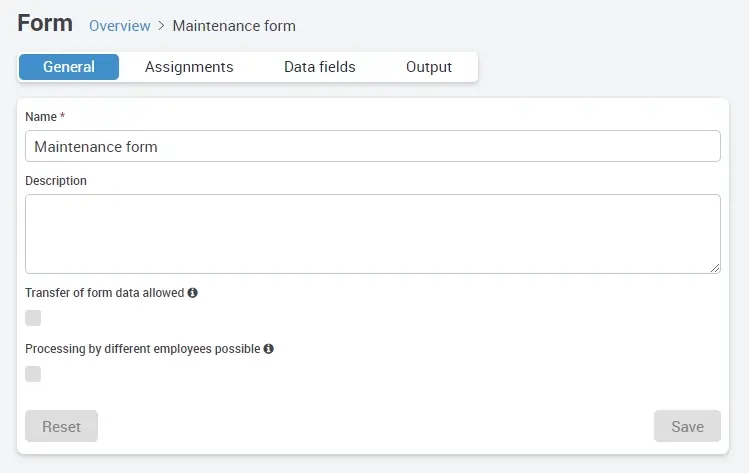This screenshot has height=473, width=749.
Task: Switch to the General tab
Action: (69, 67)
